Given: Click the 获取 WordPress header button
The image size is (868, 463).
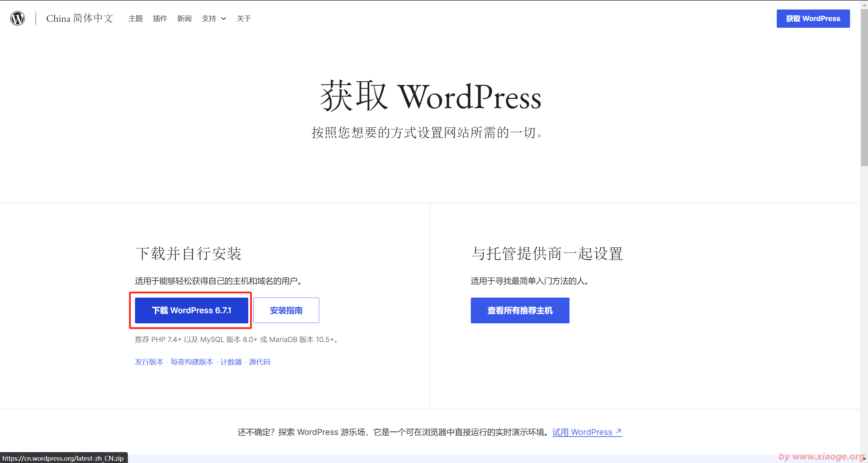Looking at the screenshot, I should [x=813, y=19].
